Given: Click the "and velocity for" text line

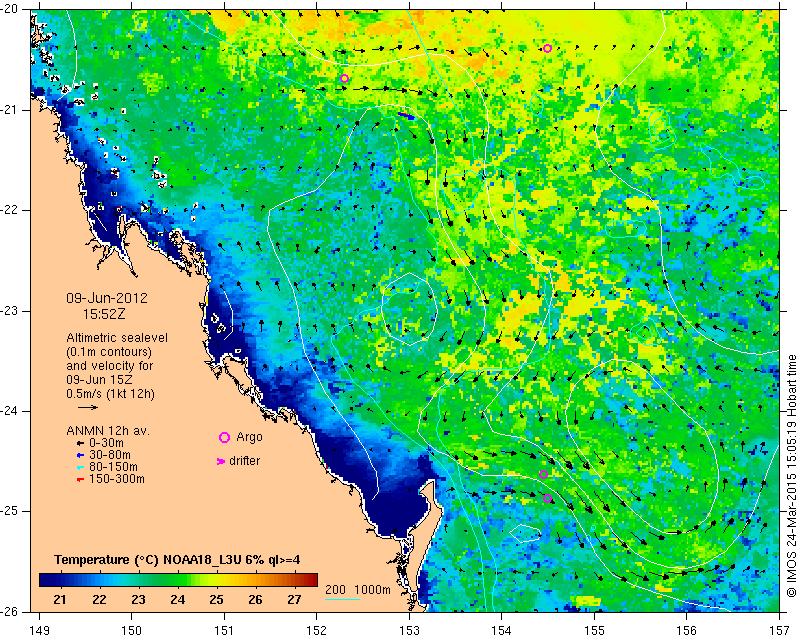Looking at the screenshot, I should pos(110,366).
